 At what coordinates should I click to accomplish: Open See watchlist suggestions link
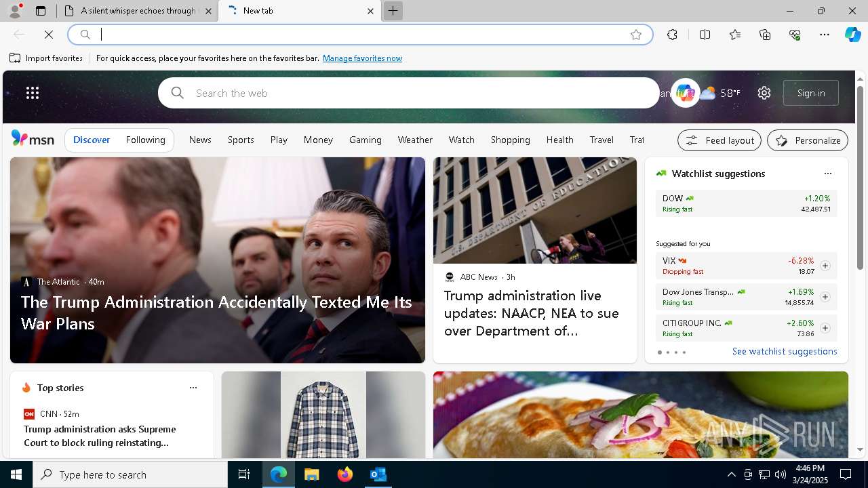click(x=785, y=351)
